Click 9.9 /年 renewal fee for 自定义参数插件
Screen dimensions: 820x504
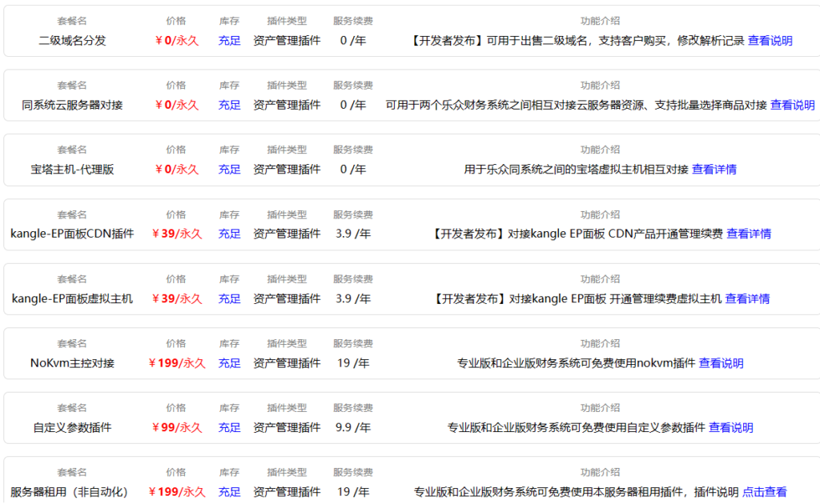click(353, 428)
